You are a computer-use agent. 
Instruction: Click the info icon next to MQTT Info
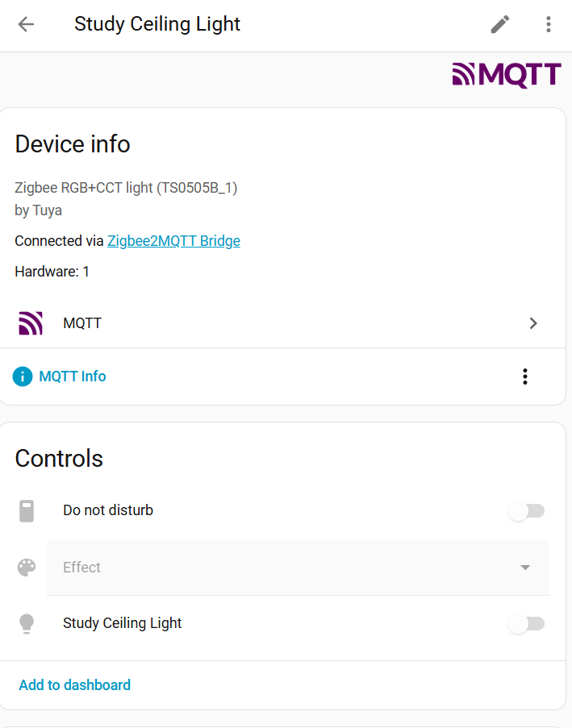22,376
